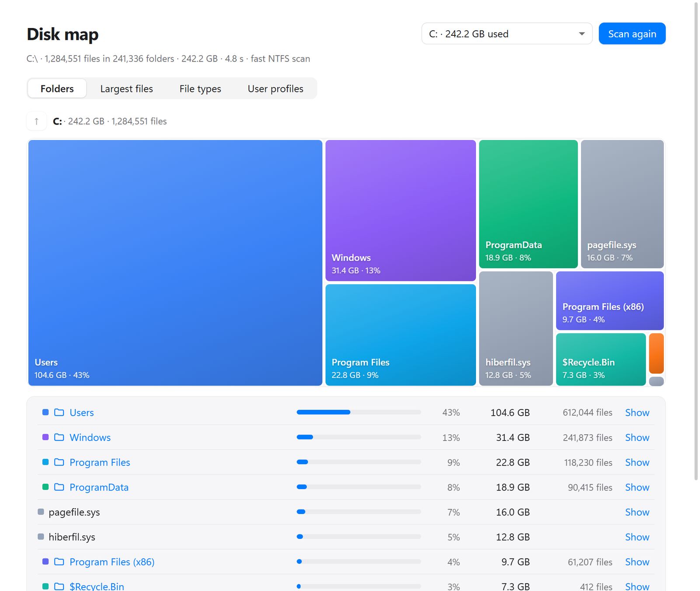Switch to the Folders tab
This screenshot has width=700, height=591.
pos(57,88)
